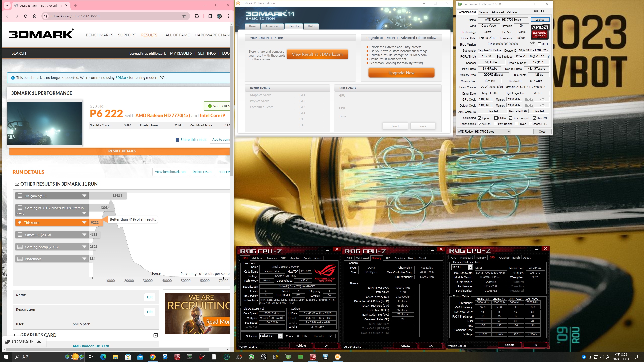Open CPU-Z Socket #1 selection dropdown
This screenshot has height=362, width=644.
pyautogui.click(x=271, y=336)
